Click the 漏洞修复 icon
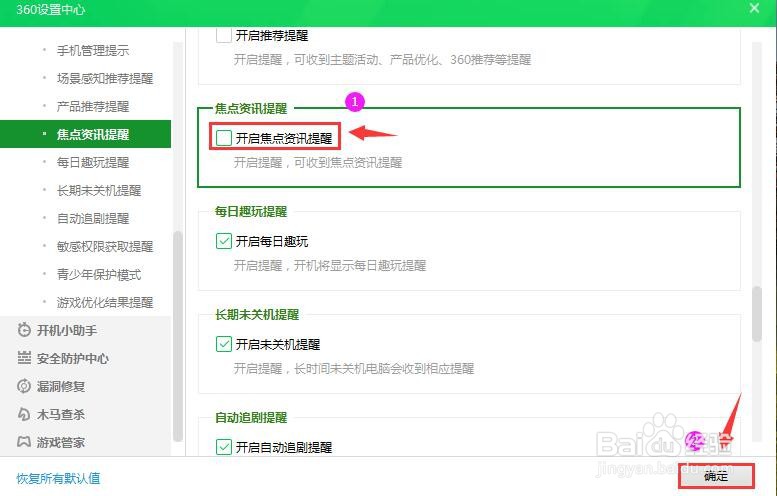This screenshot has width=777, height=496. pos(24,386)
